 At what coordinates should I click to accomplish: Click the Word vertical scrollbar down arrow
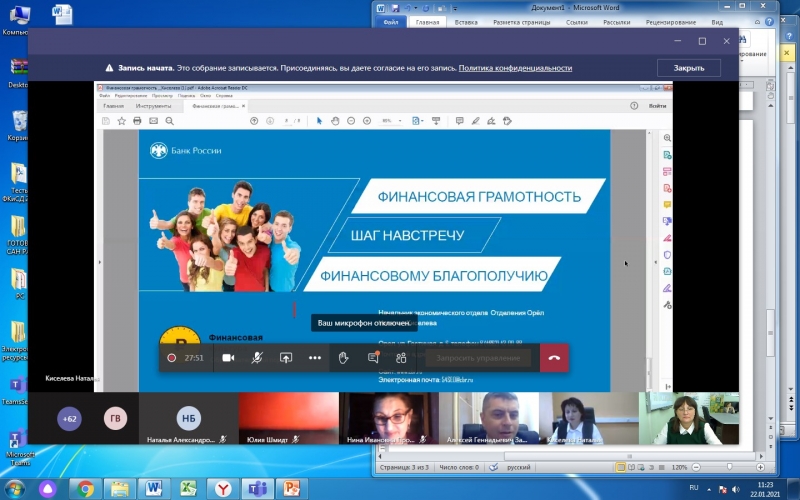[x=770, y=418]
